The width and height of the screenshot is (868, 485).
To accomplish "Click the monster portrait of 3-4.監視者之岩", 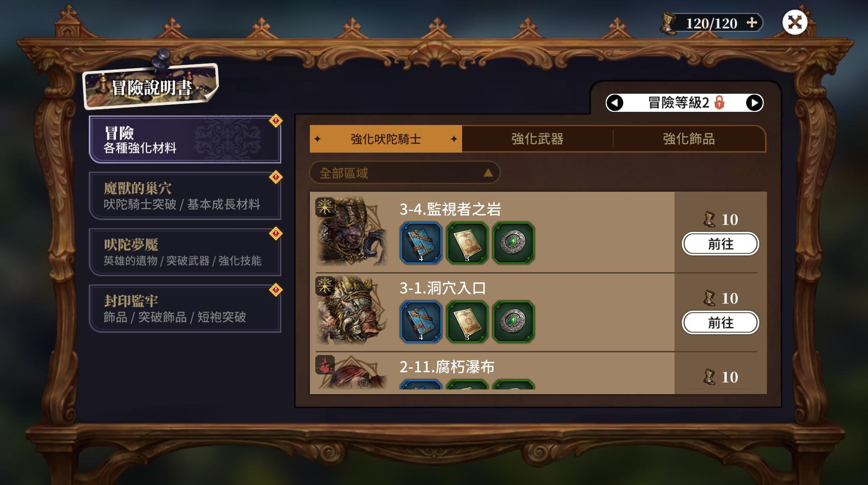I will (351, 231).
